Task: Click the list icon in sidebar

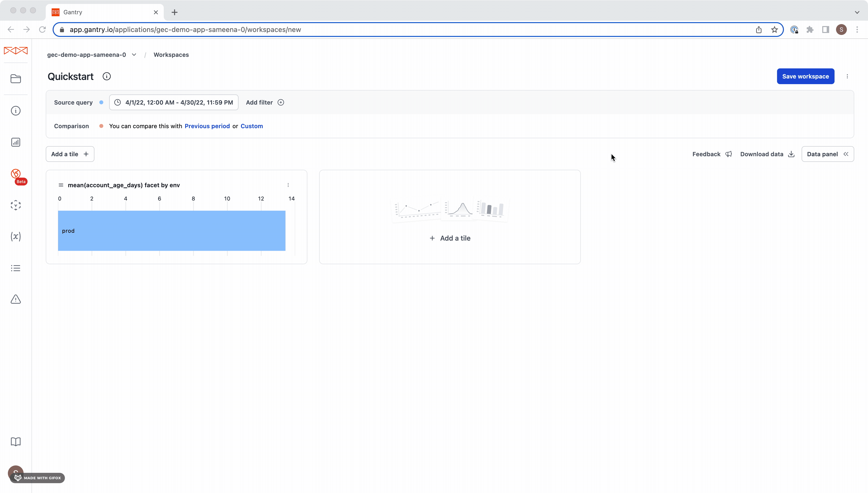Action: [x=15, y=268]
